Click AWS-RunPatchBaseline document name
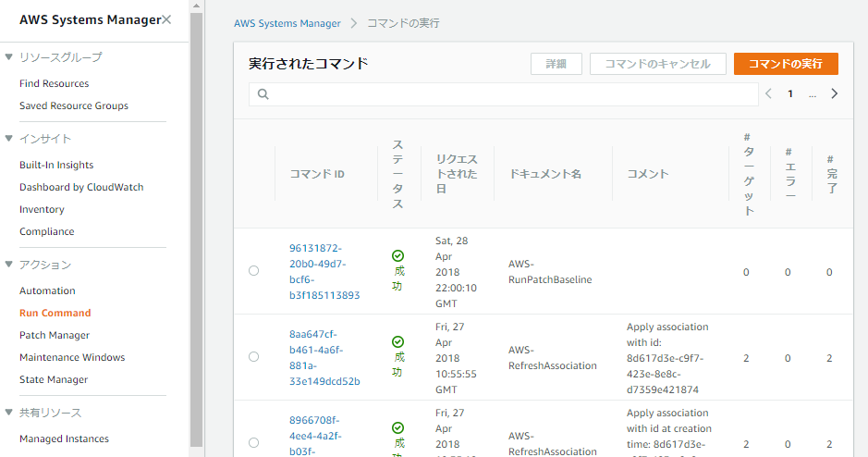The height and width of the screenshot is (457, 868). pos(550,272)
